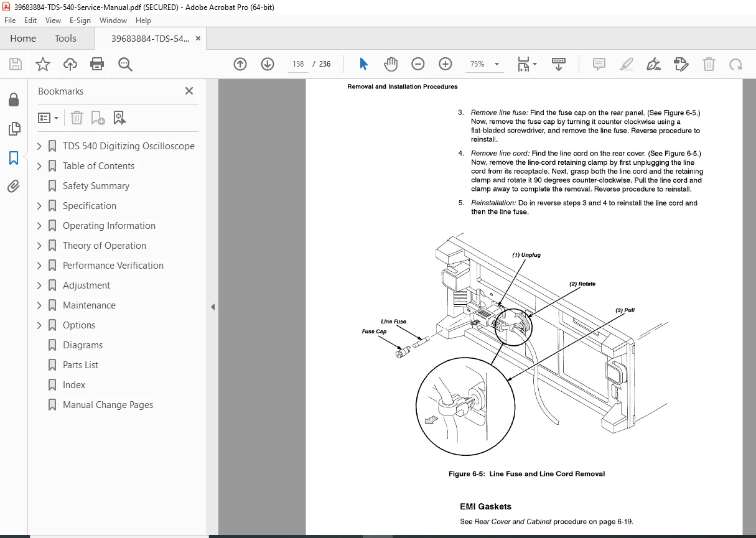Viewport: 756px width, 538px height.
Task: Jump to the Safety Summary bookmark
Action: click(x=96, y=186)
